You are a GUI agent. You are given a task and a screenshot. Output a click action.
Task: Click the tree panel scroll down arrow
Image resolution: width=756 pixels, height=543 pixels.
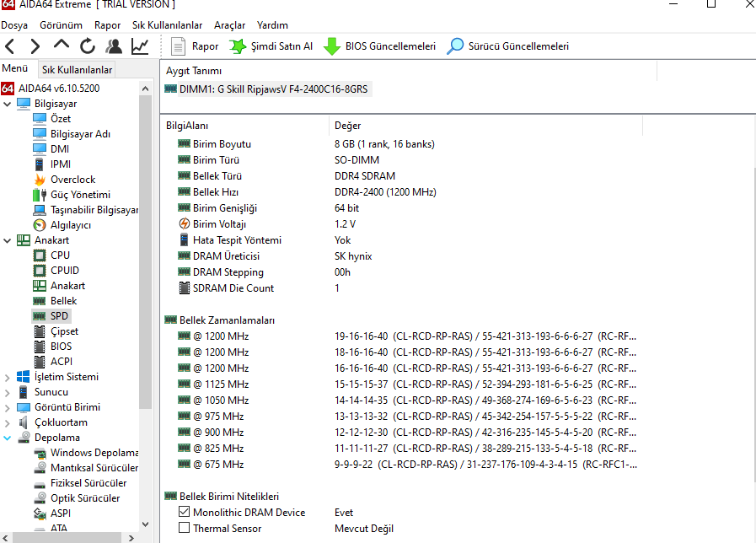(145, 524)
